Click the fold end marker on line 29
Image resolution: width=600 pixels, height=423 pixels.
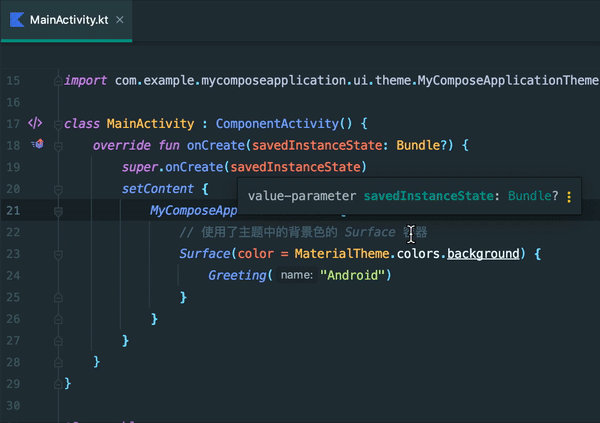(x=58, y=384)
